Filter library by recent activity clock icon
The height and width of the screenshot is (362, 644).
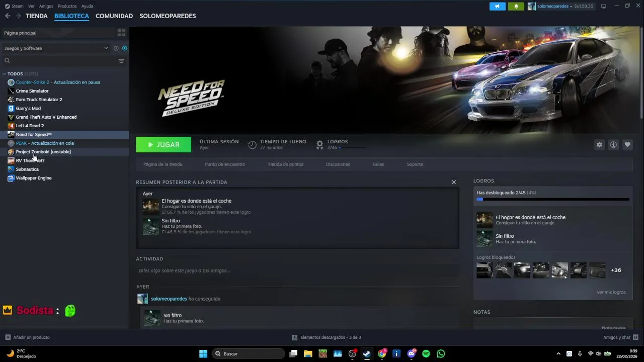116,48
